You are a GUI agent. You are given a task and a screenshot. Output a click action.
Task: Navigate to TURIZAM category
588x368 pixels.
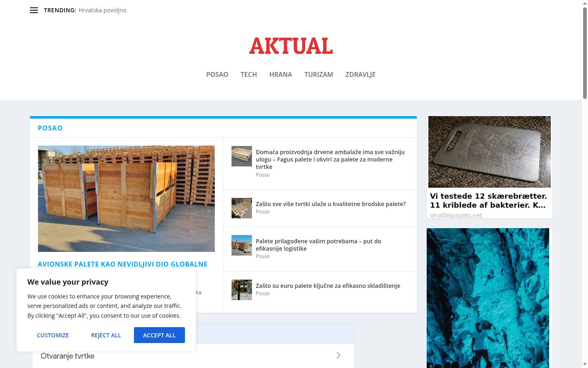point(318,74)
